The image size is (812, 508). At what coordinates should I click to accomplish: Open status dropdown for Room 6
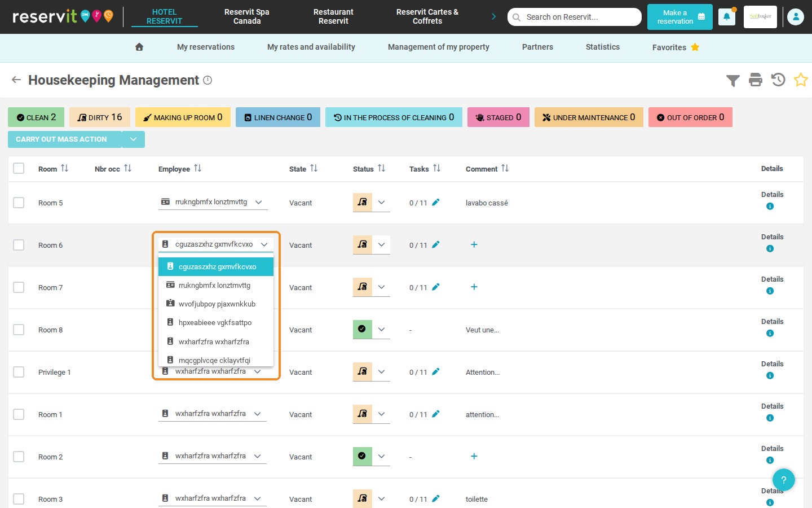coord(382,245)
